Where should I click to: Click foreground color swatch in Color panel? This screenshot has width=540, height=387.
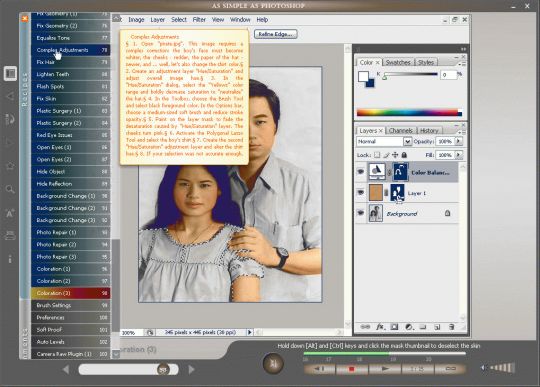click(363, 76)
